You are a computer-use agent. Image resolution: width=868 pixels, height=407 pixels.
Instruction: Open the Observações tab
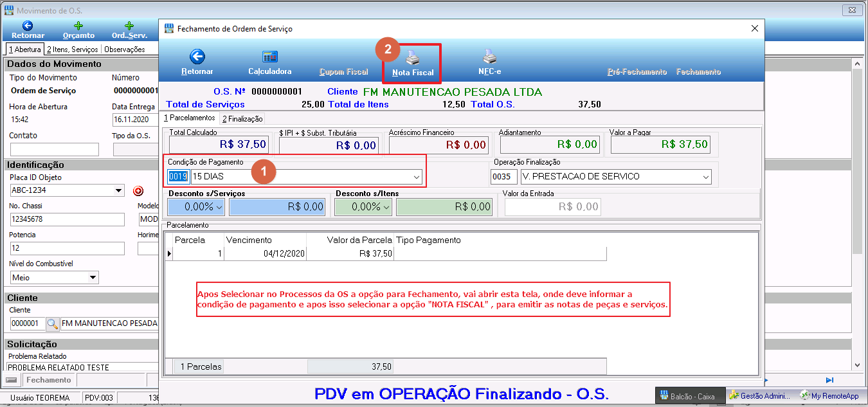[x=125, y=49]
